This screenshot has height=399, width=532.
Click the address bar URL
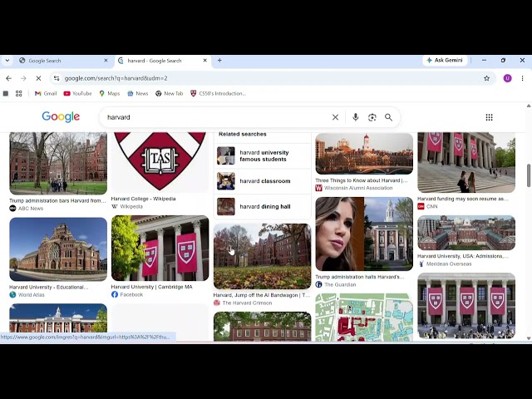click(x=116, y=78)
